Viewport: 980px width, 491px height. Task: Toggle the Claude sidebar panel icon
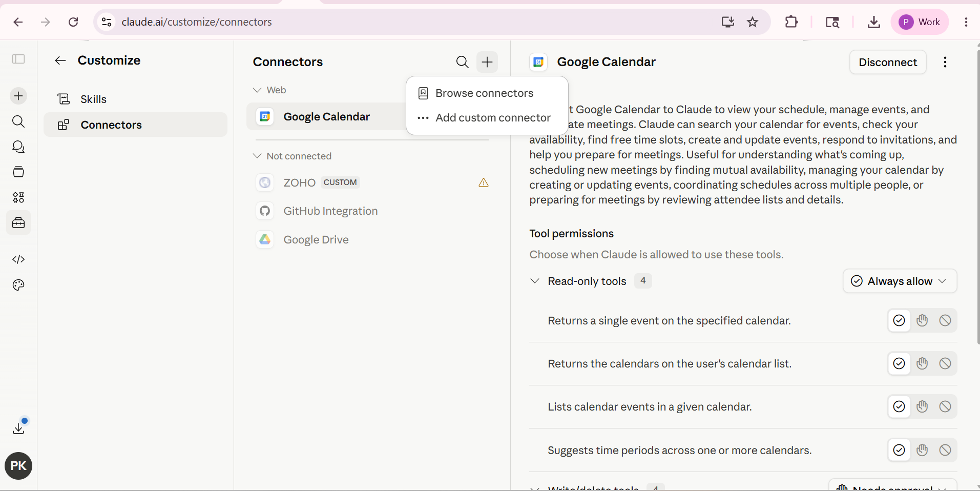18,59
